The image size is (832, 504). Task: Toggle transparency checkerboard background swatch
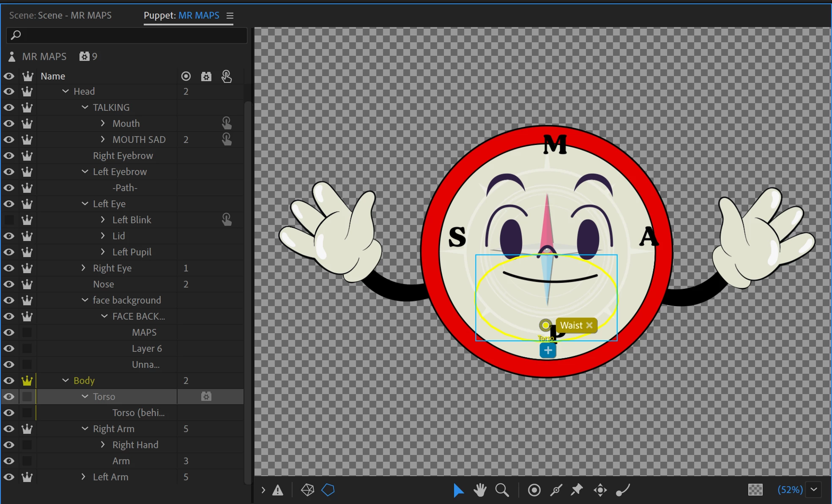pyautogui.click(x=755, y=490)
